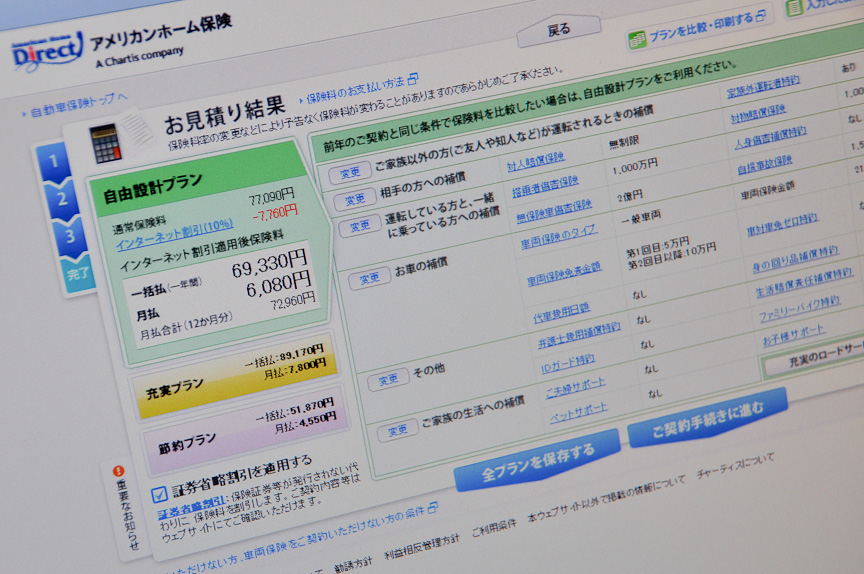Image resolution: width=864 pixels, height=574 pixels.
Task: Click the external-link icon after プランを比較・印刷する
Action: (760, 15)
